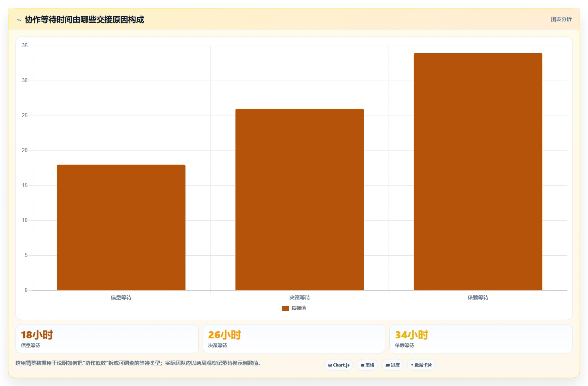The height and width of the screenshot is (386, 588).
Task: Click the y-axis value 15
Action: (25, 185)
